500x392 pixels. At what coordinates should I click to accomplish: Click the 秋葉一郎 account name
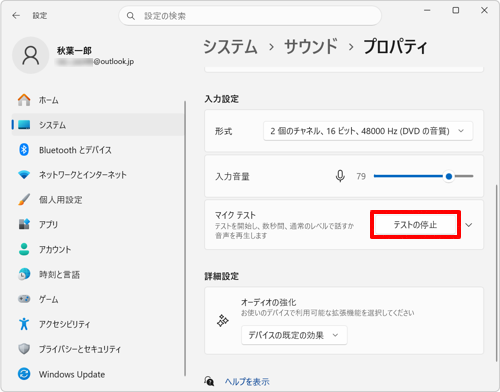coord(74,51)
